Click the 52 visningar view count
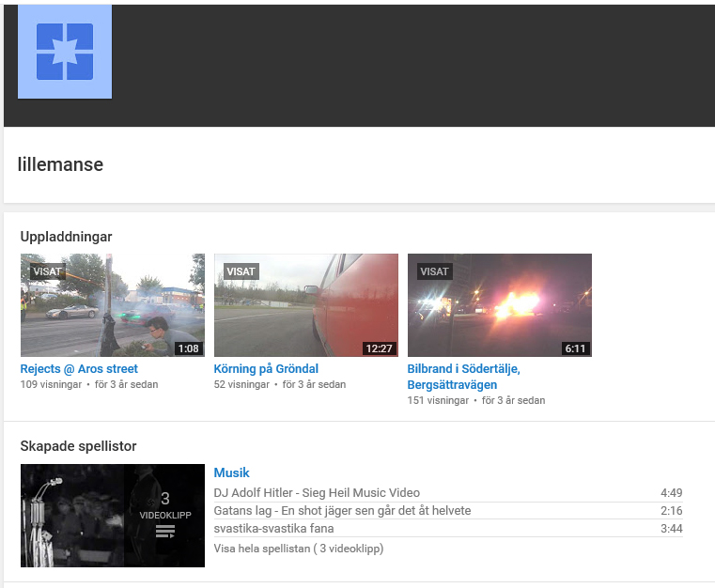Screen dimensions: 715x588 tap(241, 384)
